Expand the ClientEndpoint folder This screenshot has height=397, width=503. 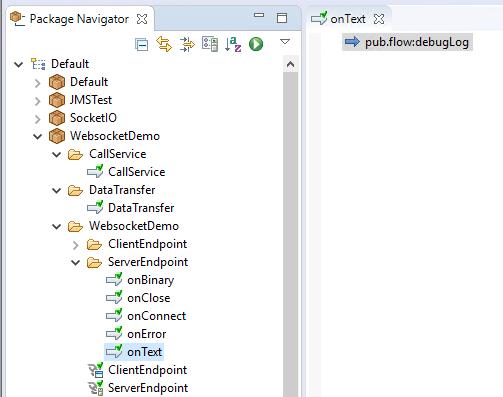click(76, 245)
